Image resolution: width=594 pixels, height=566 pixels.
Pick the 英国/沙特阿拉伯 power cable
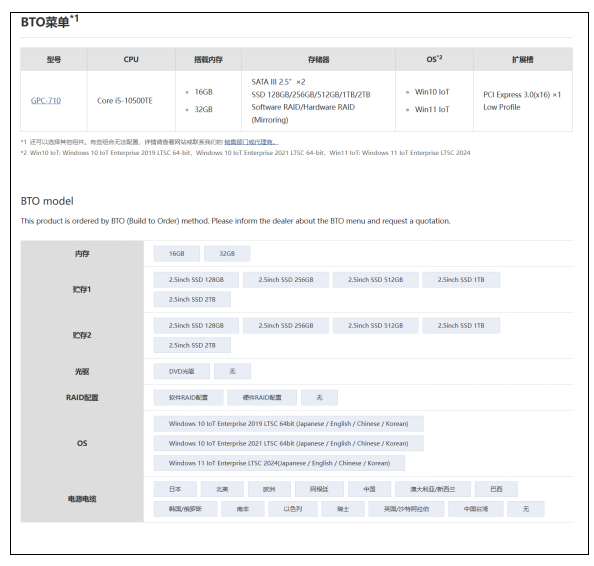click(x=406, y=509)
